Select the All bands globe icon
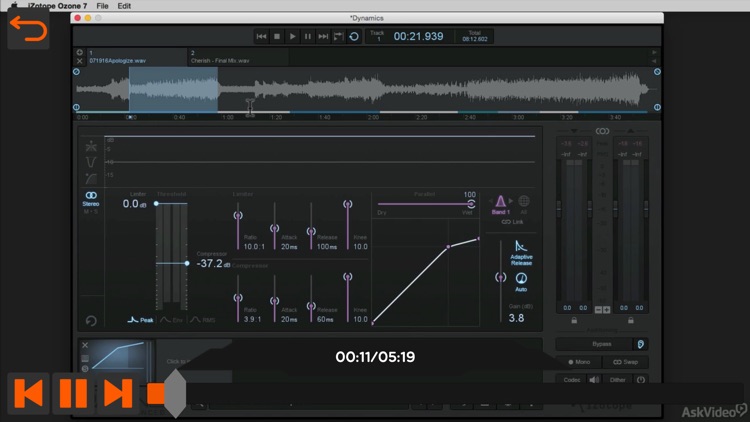750x422 pixels. pyautogui.click(x=524, y=204)
